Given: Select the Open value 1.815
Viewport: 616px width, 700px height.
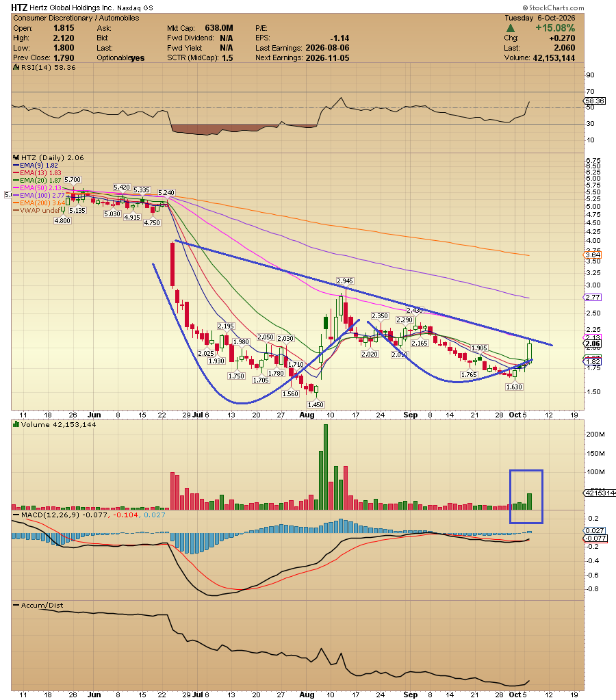Looking at the screenshot, I should tap(64, 28).
